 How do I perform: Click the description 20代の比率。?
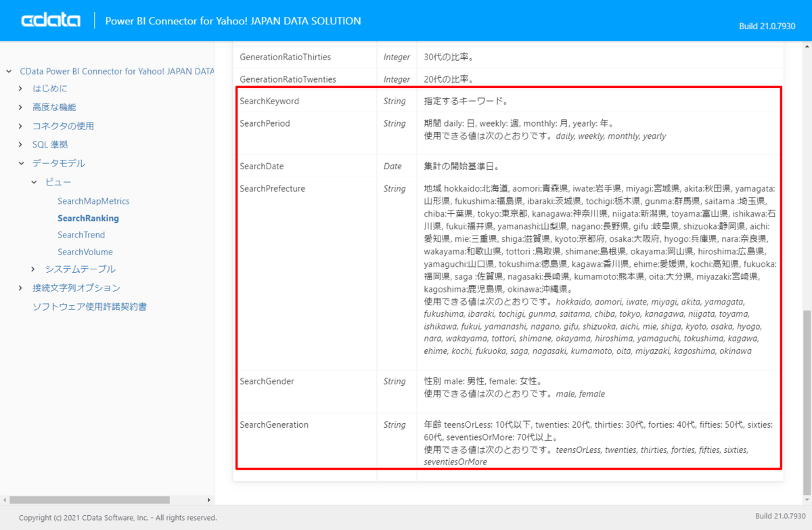click(449, 79)
